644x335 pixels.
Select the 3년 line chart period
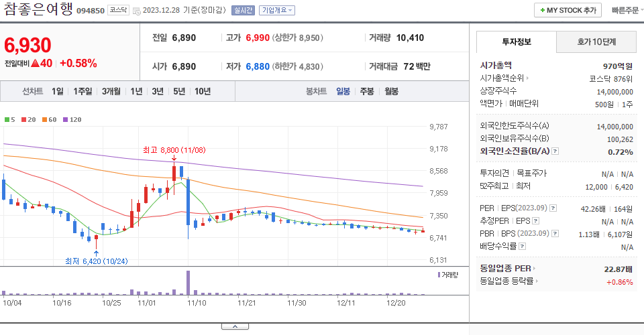pos(158,91)
